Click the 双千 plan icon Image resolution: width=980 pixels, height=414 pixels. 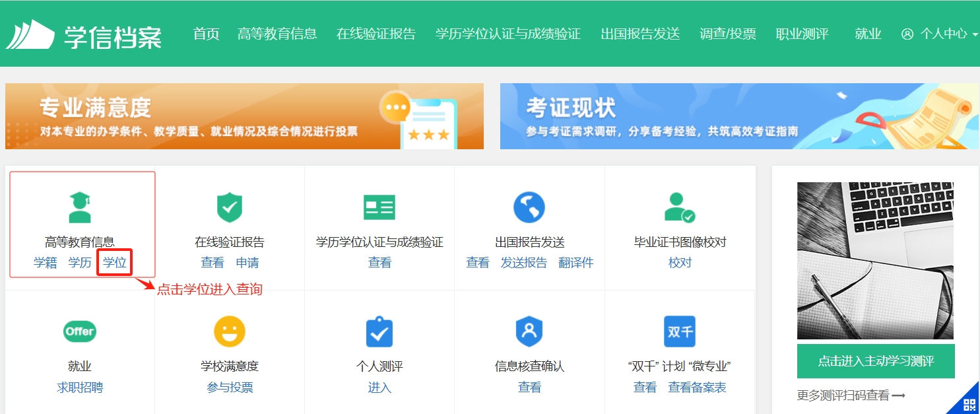pyautogui.click(x=680, y=331)
